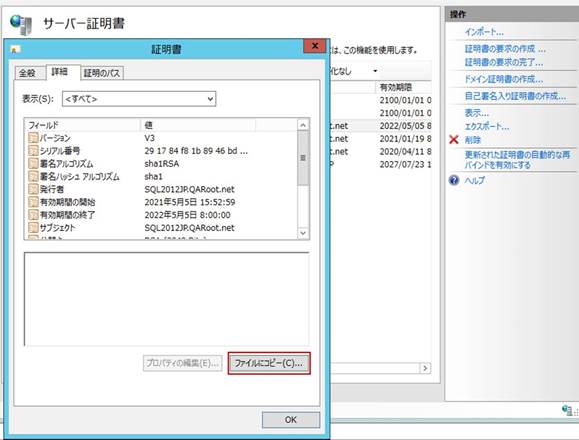Click field list scroll up arrow

[303, 125]
